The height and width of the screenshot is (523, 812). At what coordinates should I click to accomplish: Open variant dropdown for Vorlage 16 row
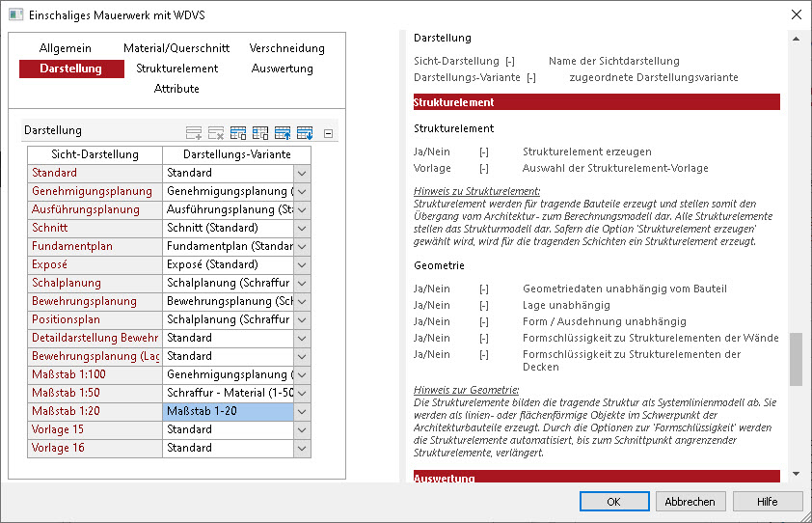(x=303, y=448)
